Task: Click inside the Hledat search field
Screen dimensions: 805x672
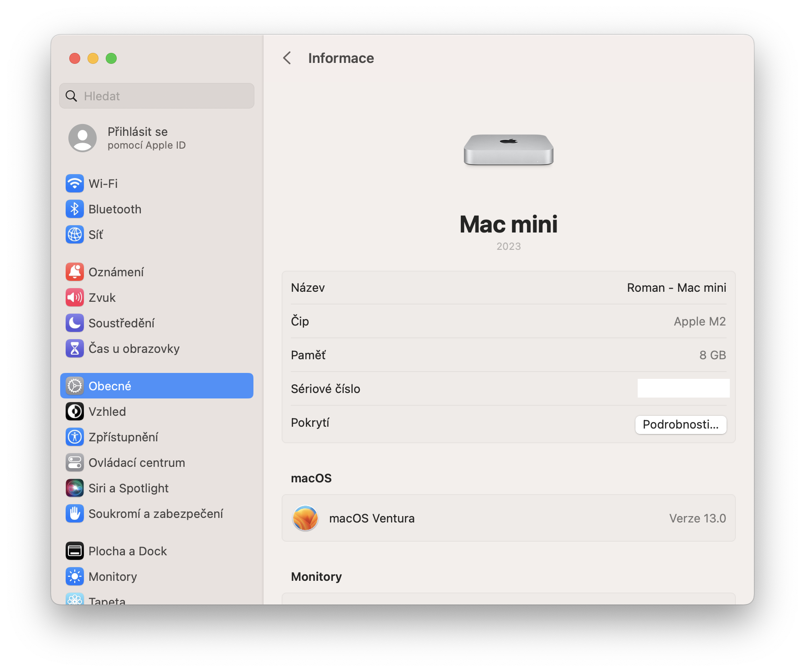Action: tap(157, 96)
